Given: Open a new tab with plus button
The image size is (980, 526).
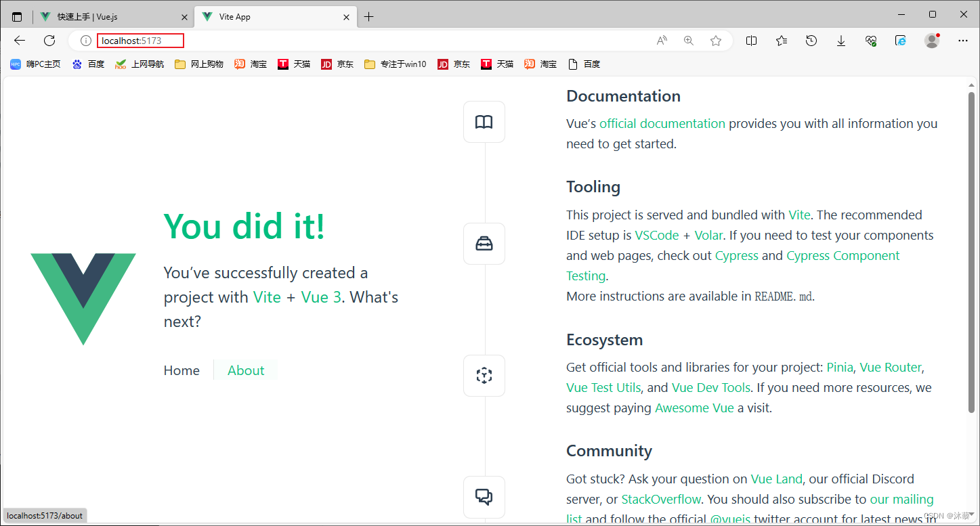Looking at the screenshot, I should click(x=368, y=17).
